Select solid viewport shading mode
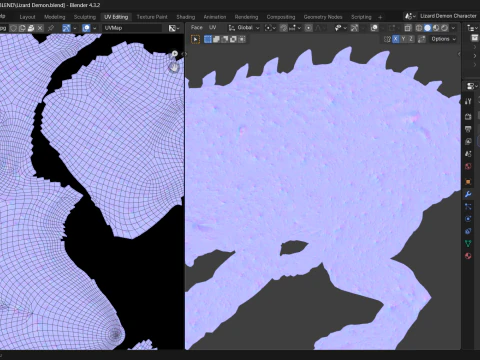Viewport: 480px width, 360px height. coord(428,28)
